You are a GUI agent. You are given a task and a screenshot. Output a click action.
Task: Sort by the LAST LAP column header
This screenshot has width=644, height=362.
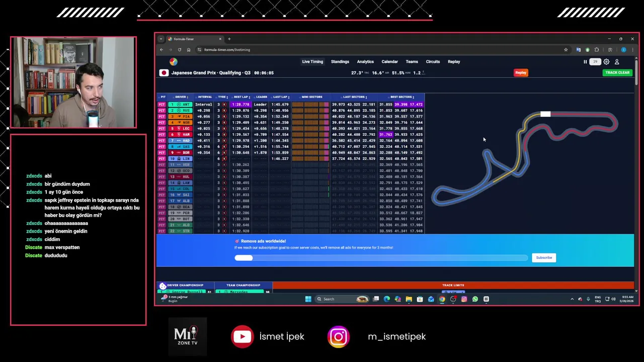coord(280,97)
